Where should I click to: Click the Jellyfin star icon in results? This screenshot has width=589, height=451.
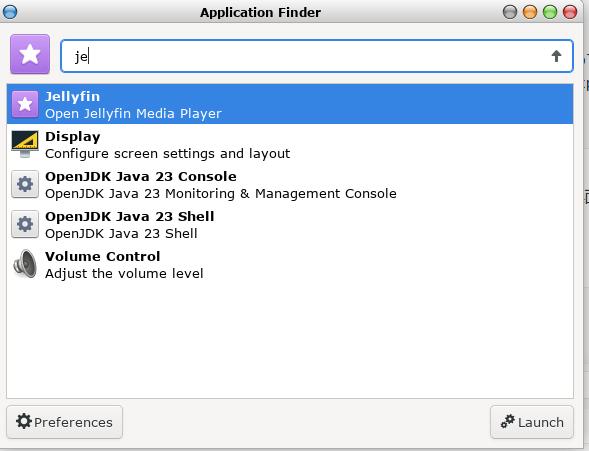25,104
